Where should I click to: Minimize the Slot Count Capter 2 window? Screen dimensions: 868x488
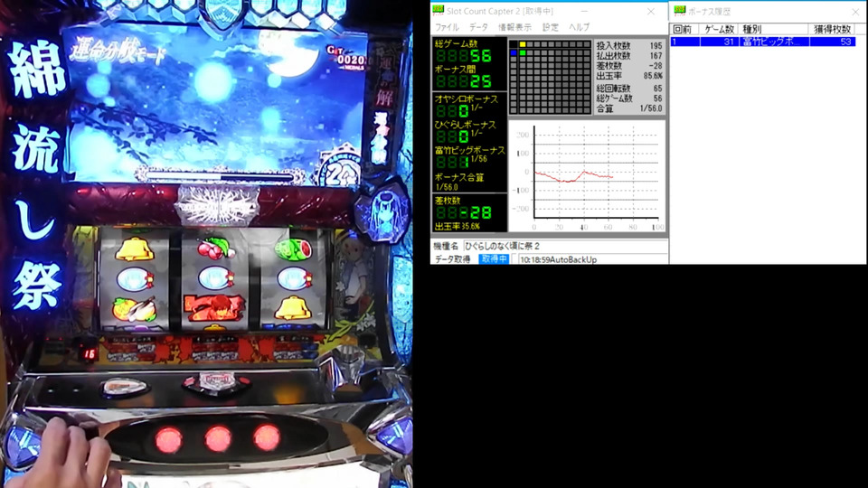[584, 11]
